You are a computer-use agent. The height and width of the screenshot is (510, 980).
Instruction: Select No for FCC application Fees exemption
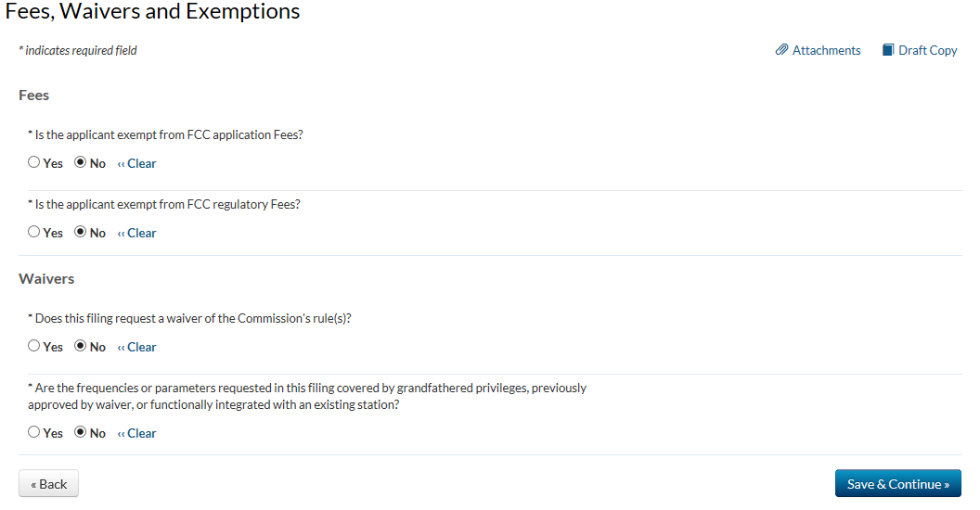click(81, 162)
